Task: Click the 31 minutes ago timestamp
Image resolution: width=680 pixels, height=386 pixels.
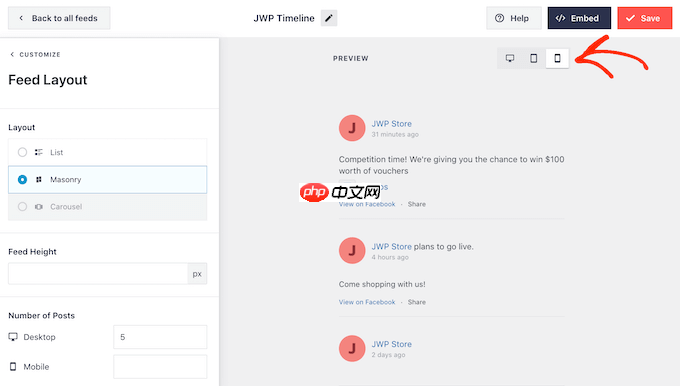Action: (x=395, y=134)
